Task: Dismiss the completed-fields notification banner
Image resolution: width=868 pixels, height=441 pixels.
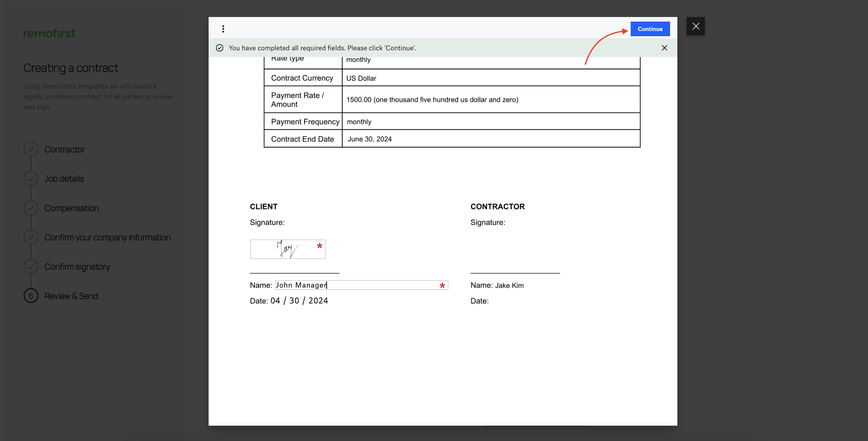Action: (x=664, y=48)
